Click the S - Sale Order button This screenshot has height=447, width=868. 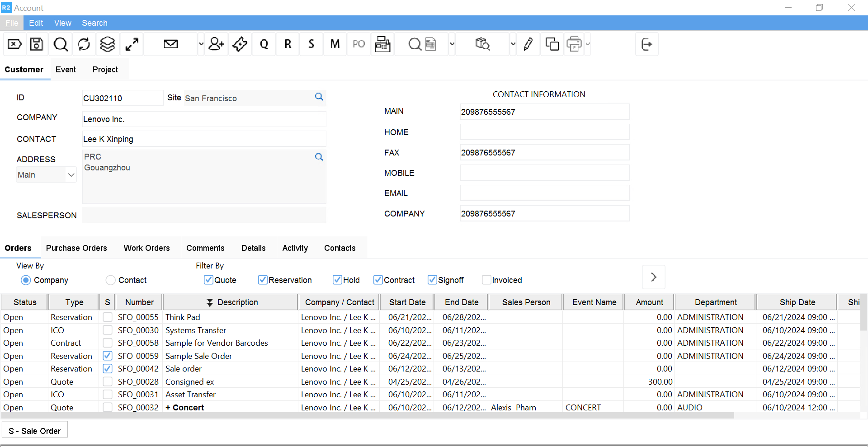coord(35,431)
